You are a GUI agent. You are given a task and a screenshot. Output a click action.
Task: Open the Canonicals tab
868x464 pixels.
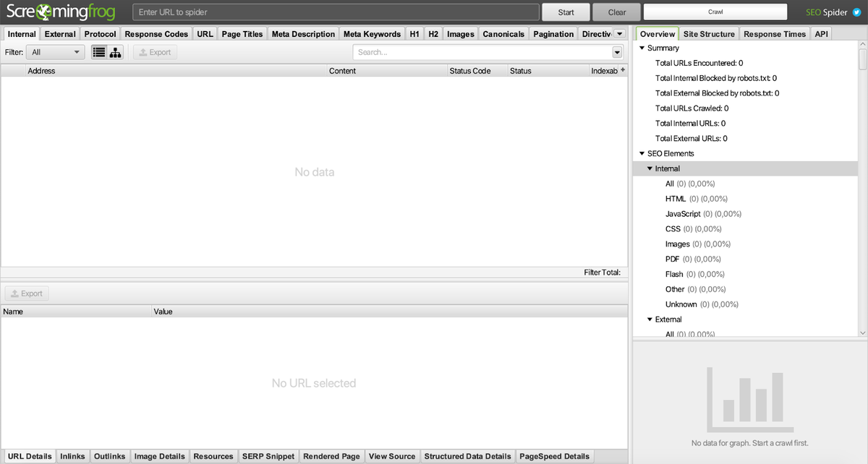[503, 34]
